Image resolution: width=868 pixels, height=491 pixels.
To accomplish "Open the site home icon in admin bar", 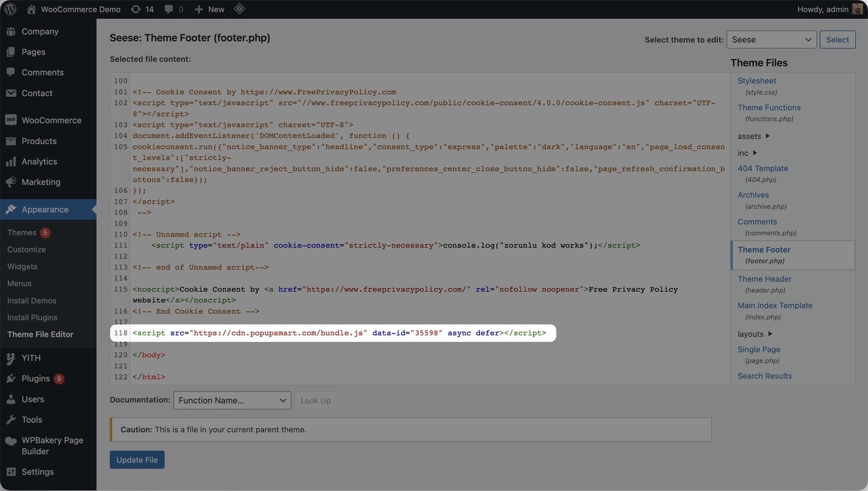I will (x=31, y=9).
